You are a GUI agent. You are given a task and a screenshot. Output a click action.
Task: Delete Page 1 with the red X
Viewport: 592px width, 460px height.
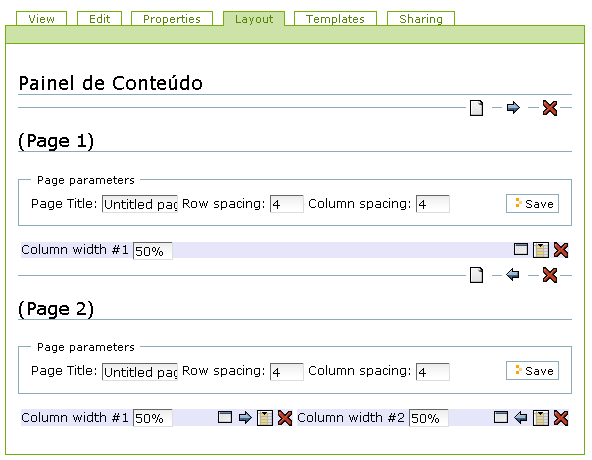pyautogui.click(x=550, y=108)
